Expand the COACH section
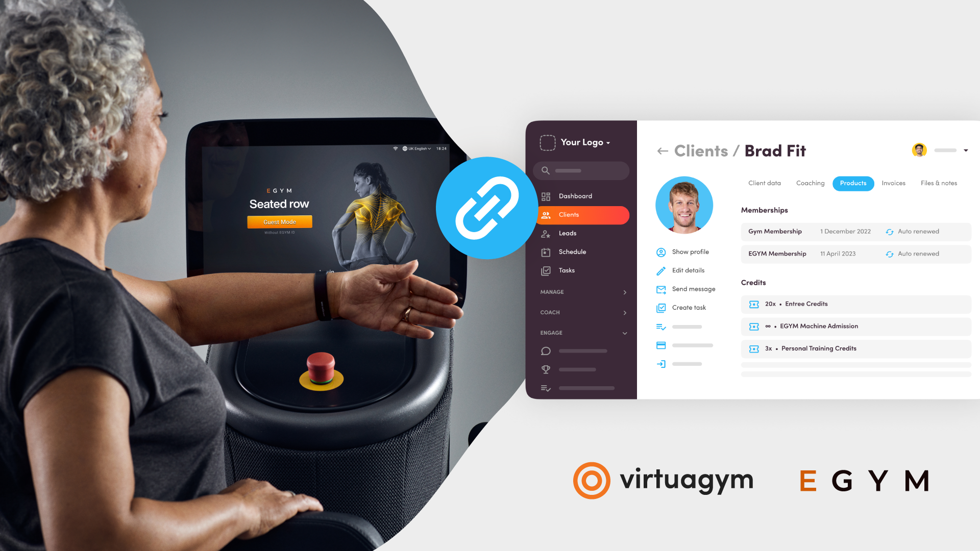980x551 pixels. tap(625, 312)
